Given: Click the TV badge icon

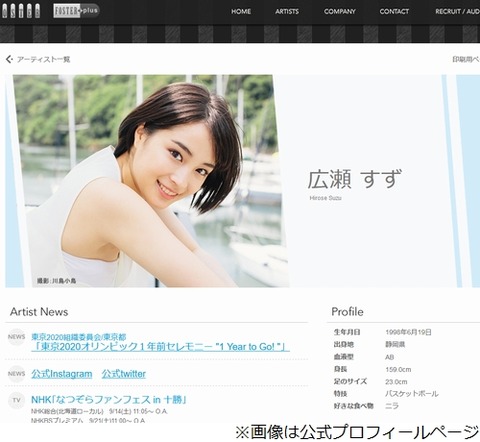Looking at the screenshot, I should tap(16, 400).
